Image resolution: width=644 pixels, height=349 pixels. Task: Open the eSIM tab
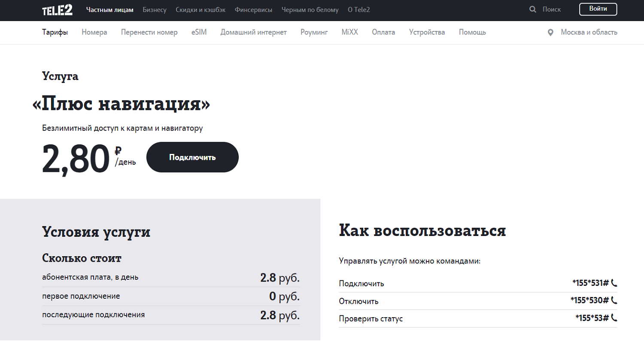(x=199, y=32)
